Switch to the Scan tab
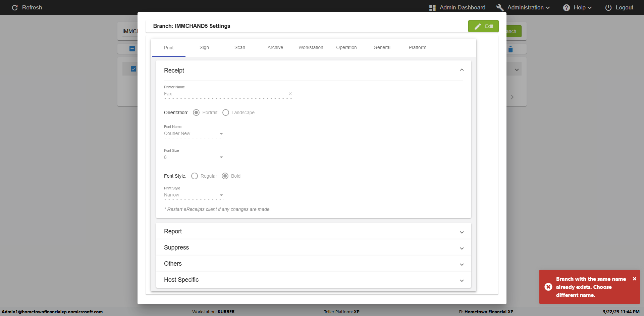 [240, 47]
